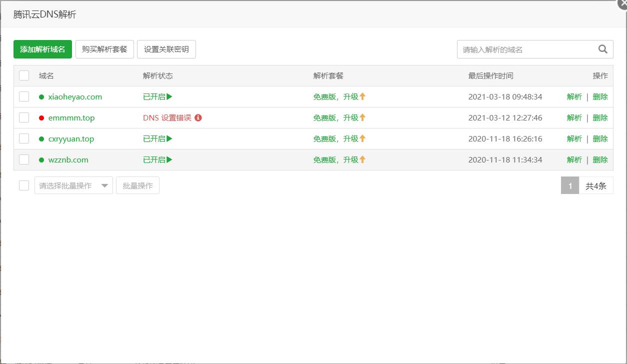Viewport: 627px width, 364px height.
Task: Click upgrade arrow icon in cxryyuan.top row
Action: pos(362,138)
